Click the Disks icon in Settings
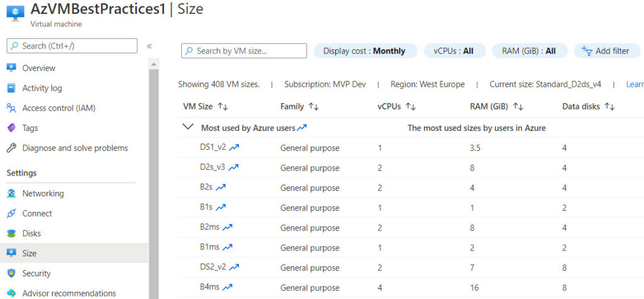This screenshot has width=644, height=299. coord(11,234)
